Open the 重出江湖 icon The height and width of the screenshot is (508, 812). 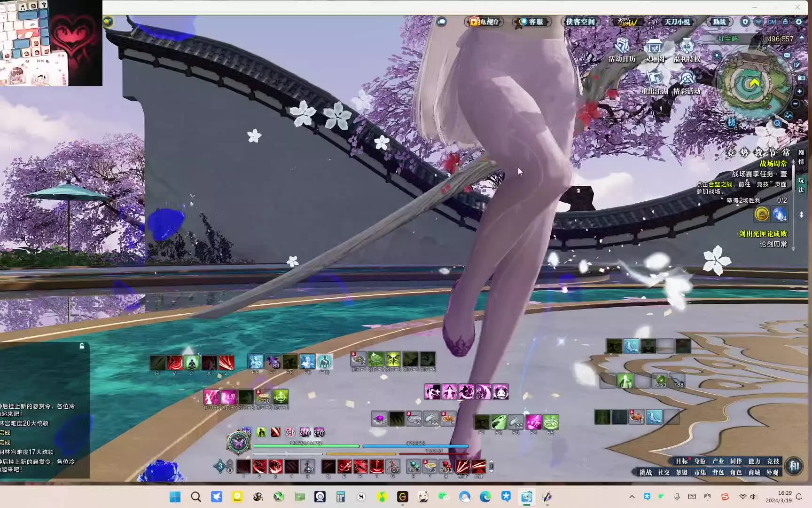point(655,83)
